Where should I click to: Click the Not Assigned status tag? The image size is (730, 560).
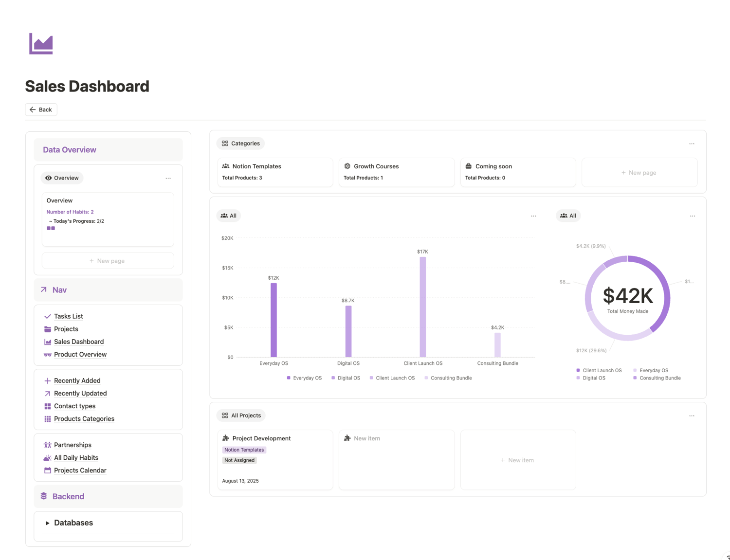(239, 460)
